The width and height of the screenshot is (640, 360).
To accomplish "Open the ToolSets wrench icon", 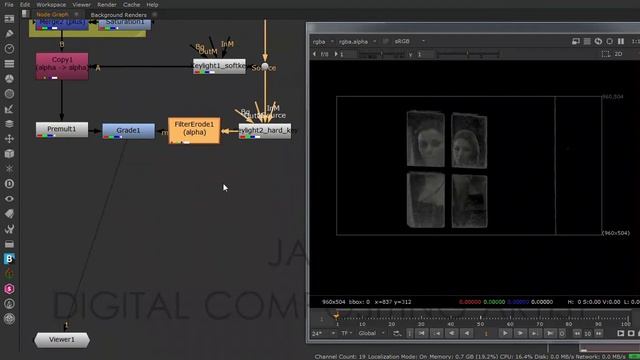I will click(x=9, y=229).
